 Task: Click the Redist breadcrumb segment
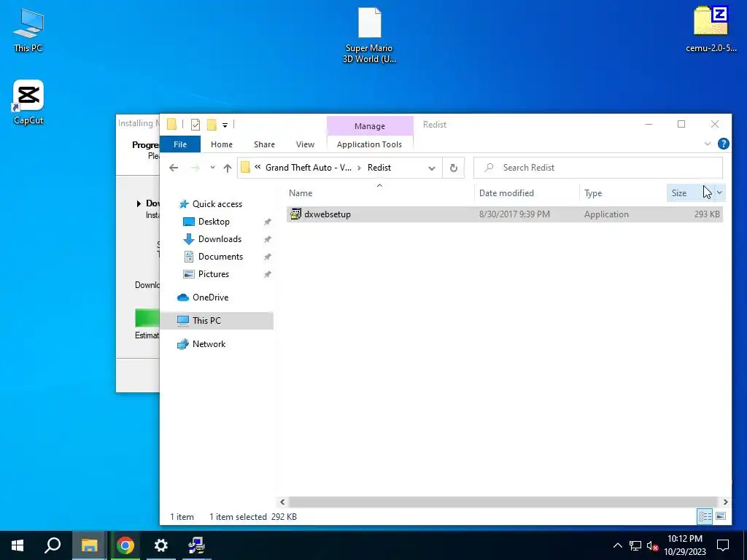(379, 168)
